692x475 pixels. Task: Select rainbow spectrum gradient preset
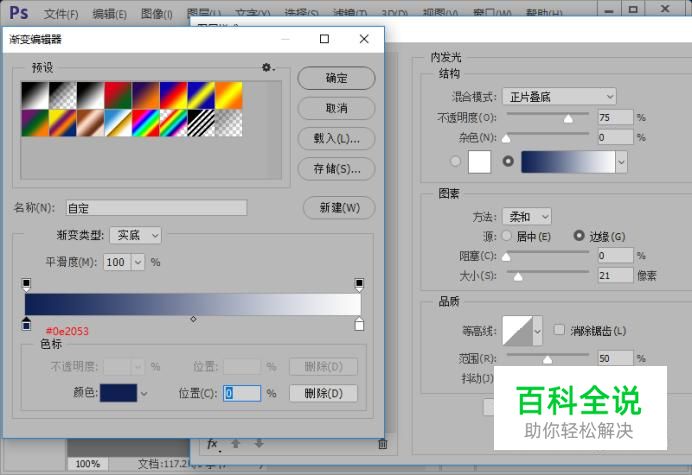(146, 123)
